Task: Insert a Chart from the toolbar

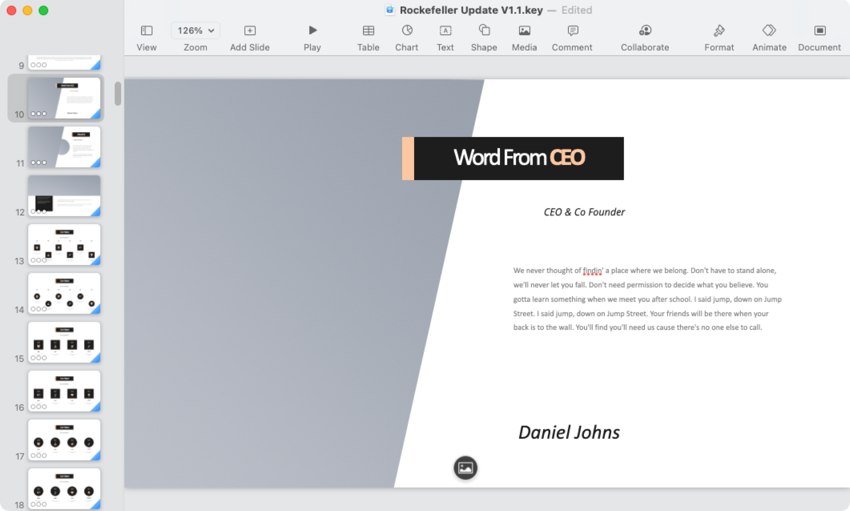Action: point(407,30)
